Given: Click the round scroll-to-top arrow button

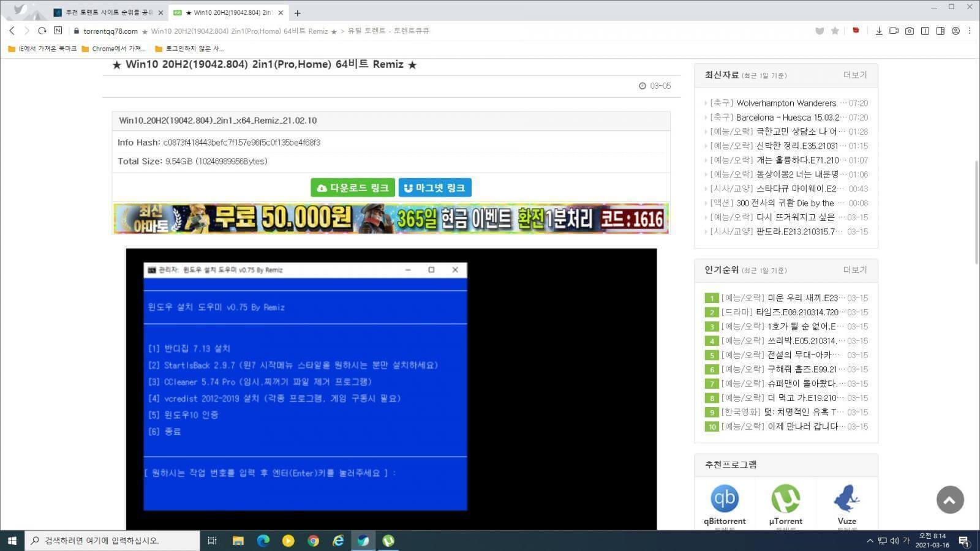Looking at the screenshot, I should point(950,500).
